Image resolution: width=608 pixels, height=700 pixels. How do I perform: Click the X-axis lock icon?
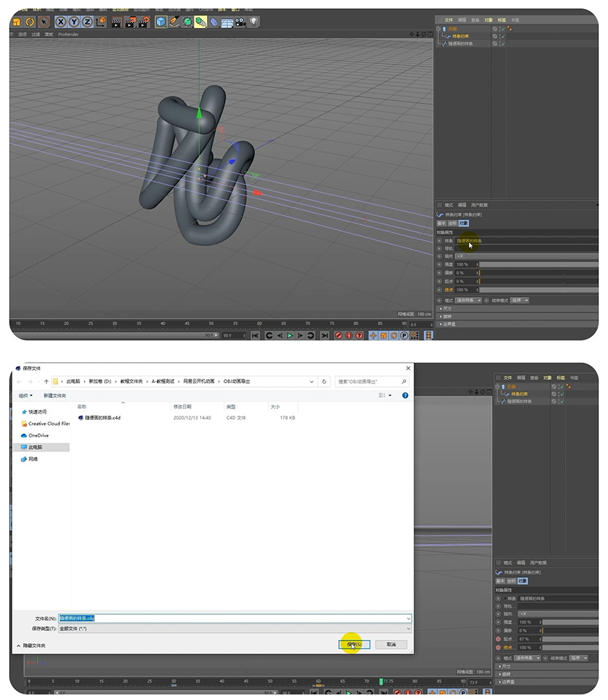click(61, 22)
